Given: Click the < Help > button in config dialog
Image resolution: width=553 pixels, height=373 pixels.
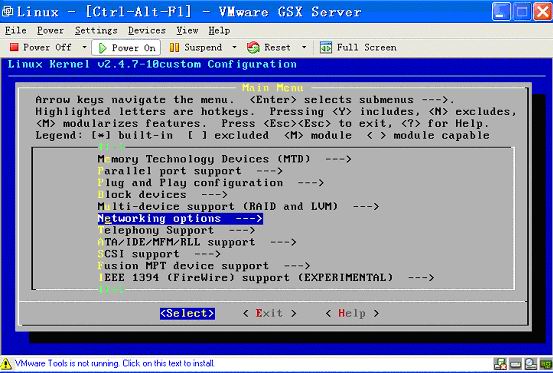Looking at the screenshot, I should 352,313.
